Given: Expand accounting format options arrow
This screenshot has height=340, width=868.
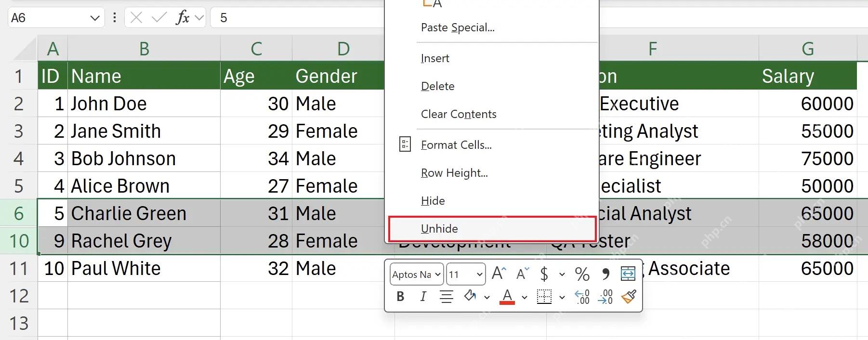Looking at the screenshot, I should tap(562, 275).
